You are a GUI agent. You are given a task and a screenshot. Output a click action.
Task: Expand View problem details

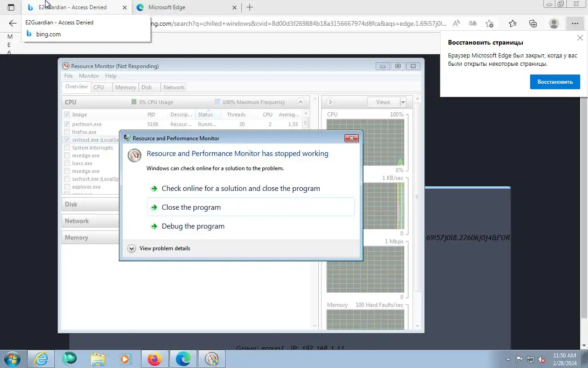[x=159, y=248]
